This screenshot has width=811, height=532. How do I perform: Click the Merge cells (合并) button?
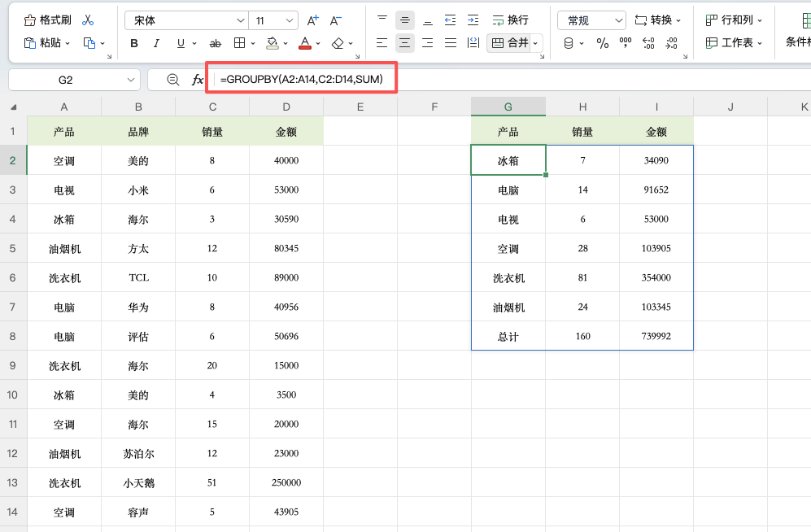(509, 43)
